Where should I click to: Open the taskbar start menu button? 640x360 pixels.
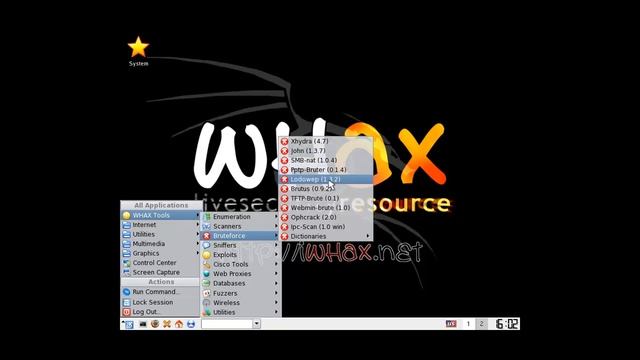tap(128, 324)
